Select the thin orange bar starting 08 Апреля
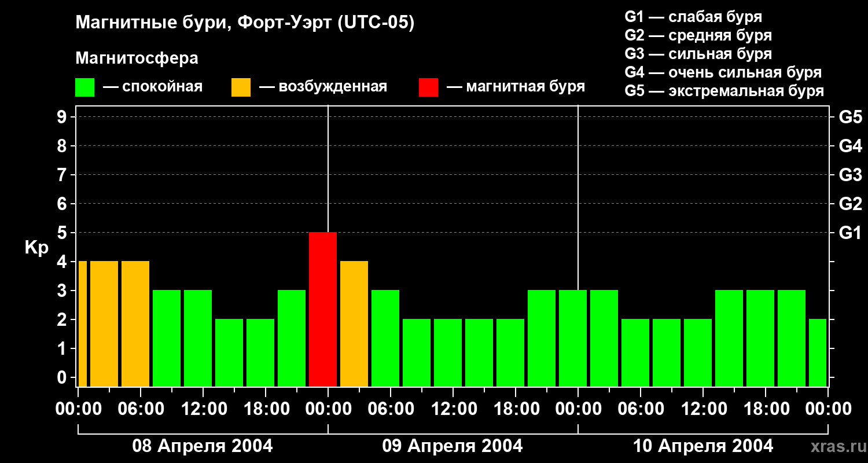This screenshot has width=868, height=463. [x=82, y=324]
